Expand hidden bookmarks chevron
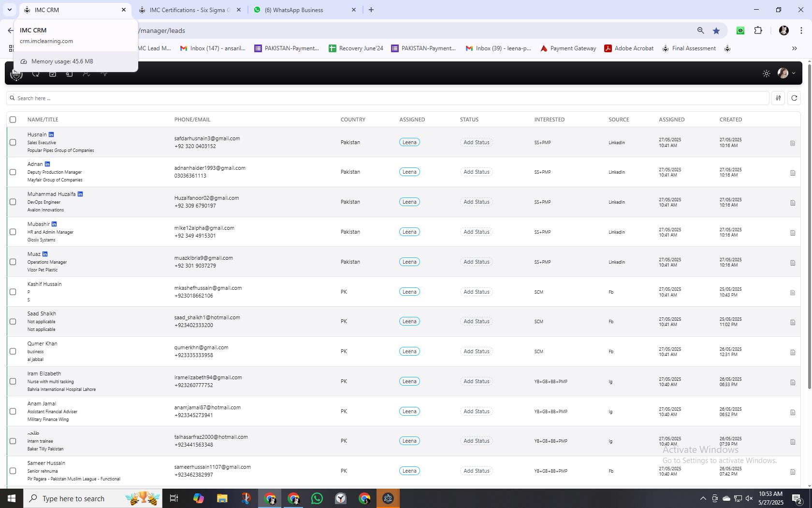The height and width of the screenshot is (508, 812). click(794, 48)
